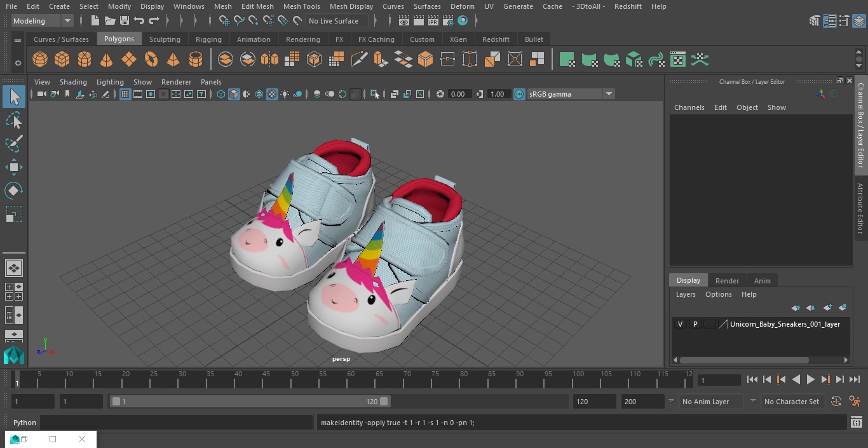Activate the Paint selection tool
868x448 pixels.
click(14, 144)
